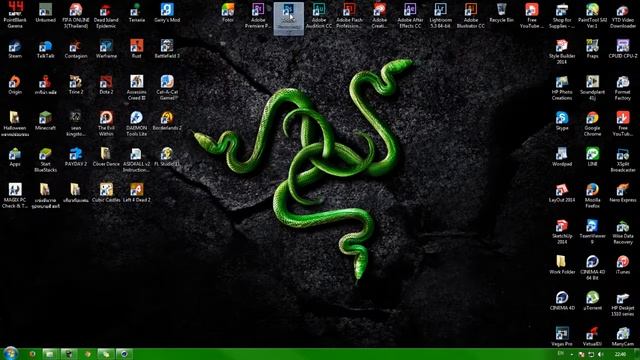
Task: Click the taskbar volume speaker icon
Action: pyautogui.click(x=600, y=354)
